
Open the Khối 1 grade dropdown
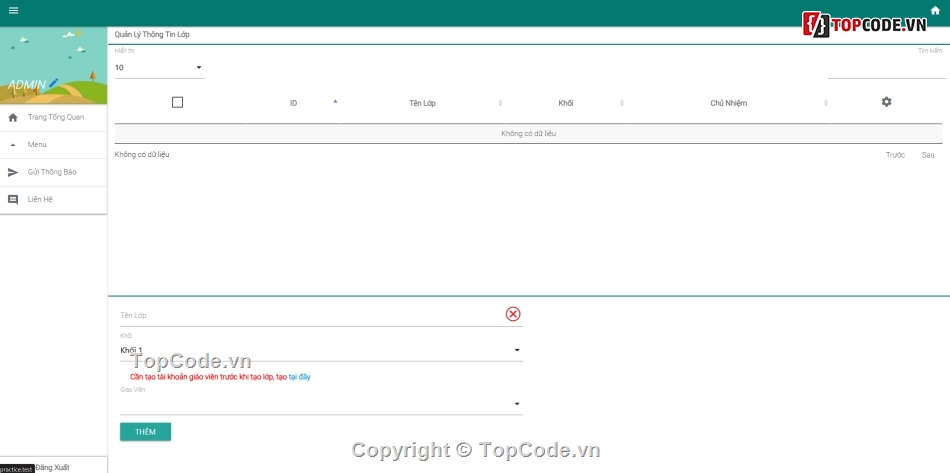coord(321,350)
